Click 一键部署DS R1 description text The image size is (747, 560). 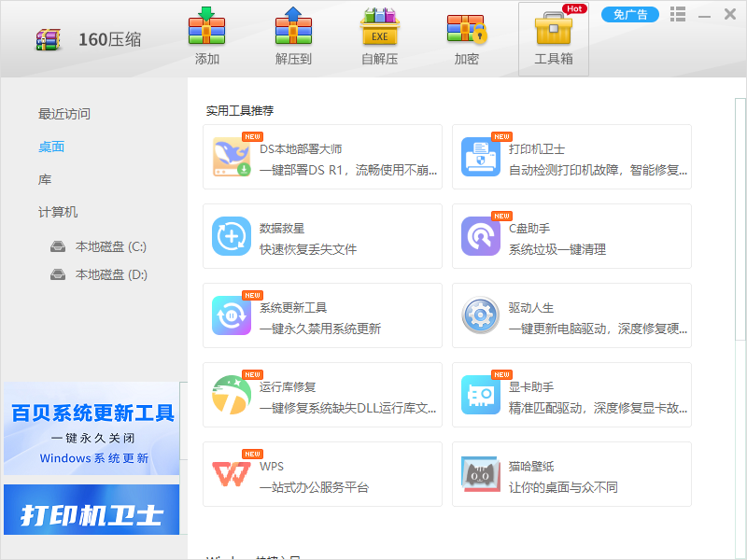tap(348, 170)
